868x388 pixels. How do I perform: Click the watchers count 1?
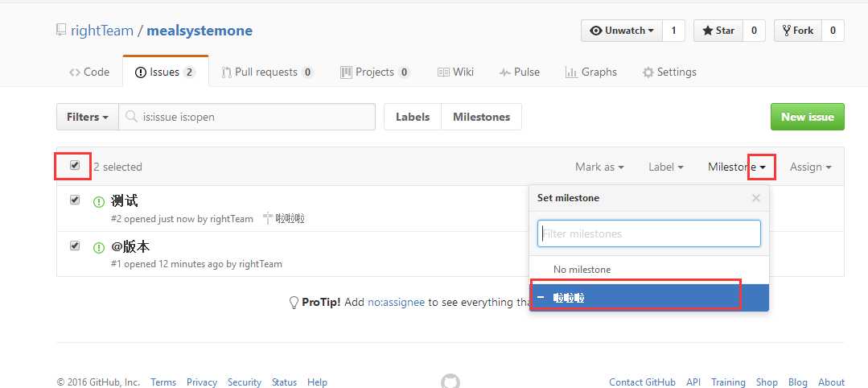(x=673, y=31)
